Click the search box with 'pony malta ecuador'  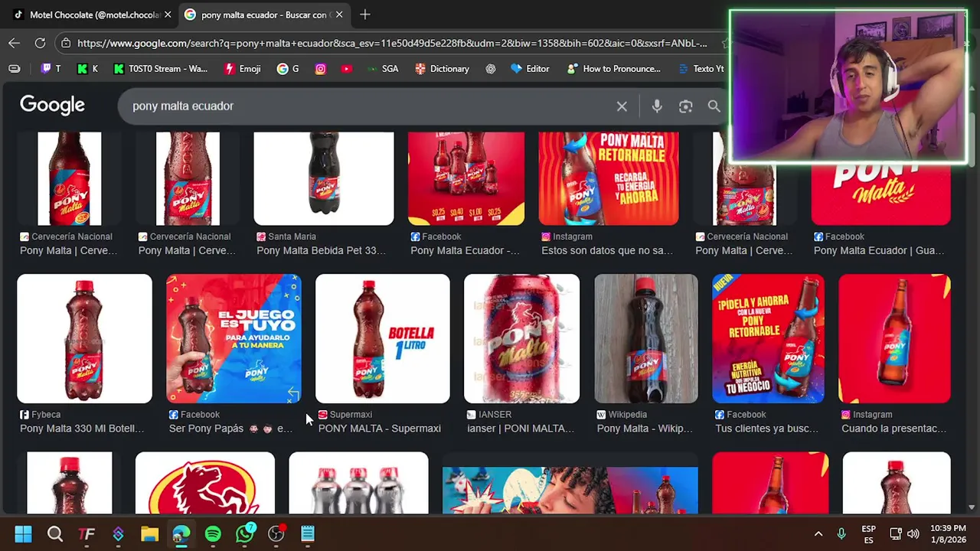(367, 106)
